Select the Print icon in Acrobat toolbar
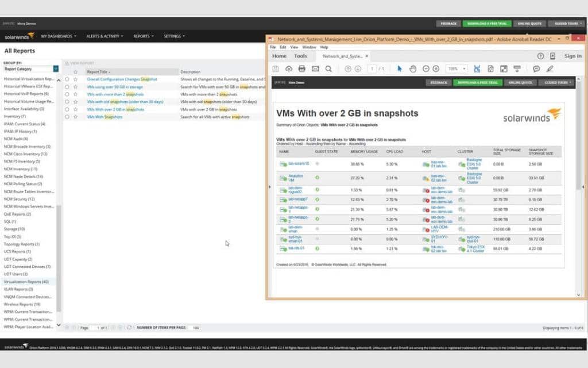The width and height of the screenshot is (588, 368). tap(301, 67)
